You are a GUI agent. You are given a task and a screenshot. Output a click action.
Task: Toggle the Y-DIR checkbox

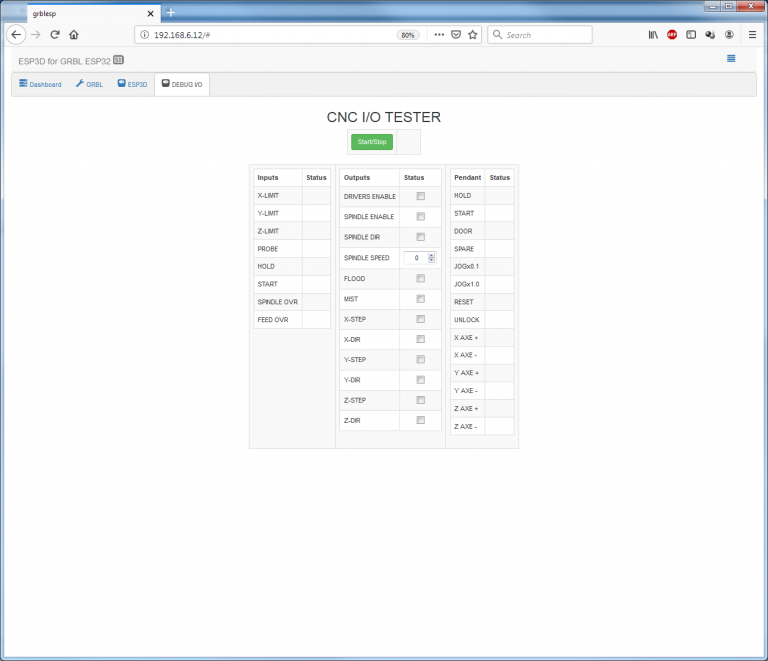420,380
